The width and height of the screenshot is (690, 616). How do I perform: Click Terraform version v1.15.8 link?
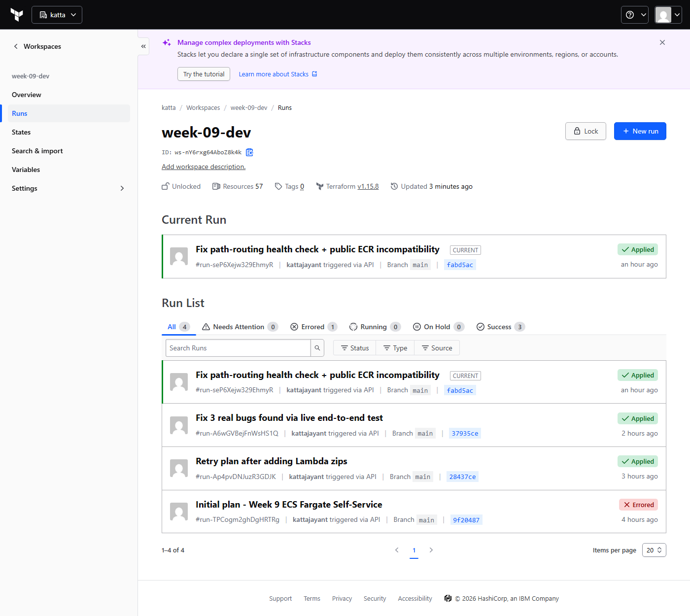coord(368,186)
